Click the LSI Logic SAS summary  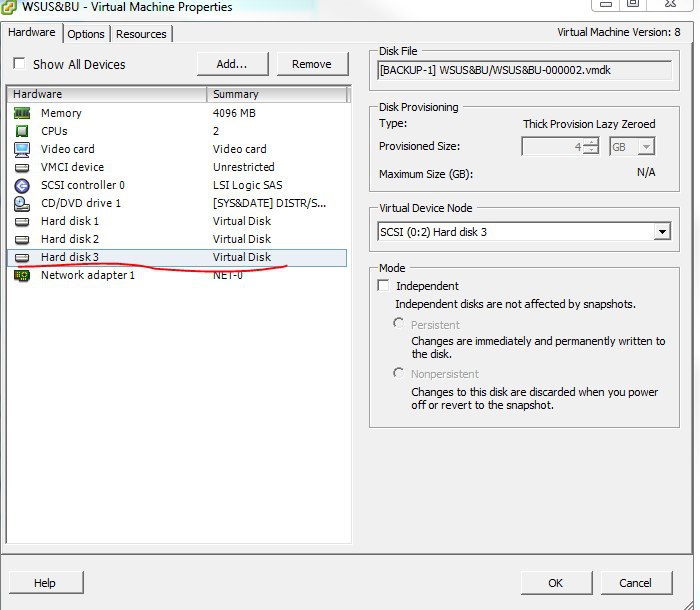247,185
